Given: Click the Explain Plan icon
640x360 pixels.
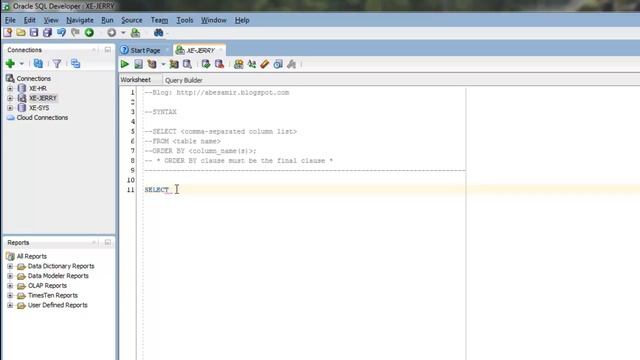Looking at the screenshot, I should click(152, 64).
